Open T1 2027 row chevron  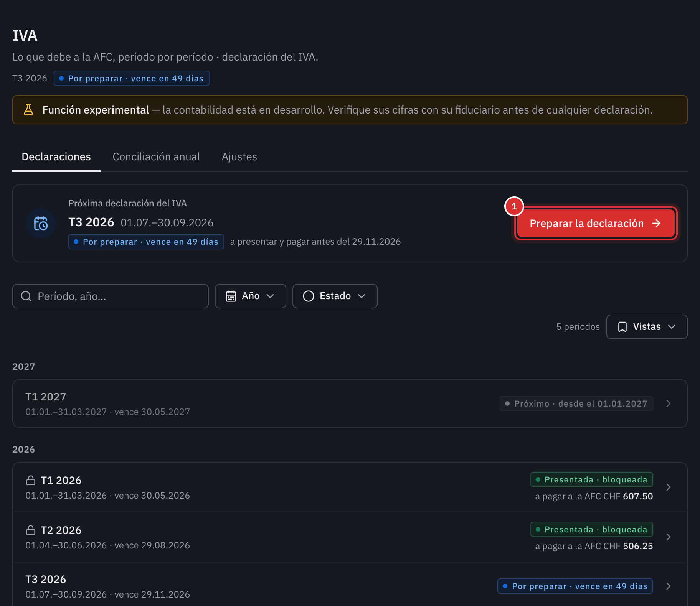[x=669, y=403]
